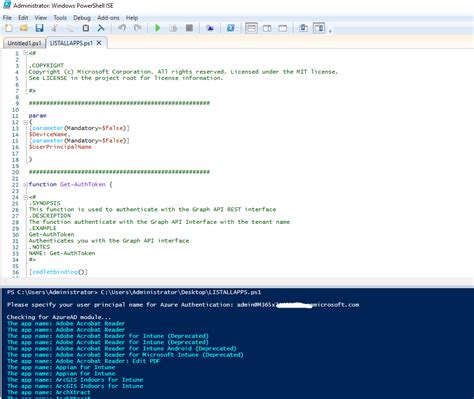Viewport: 474px width, 399px height.
Task: Collapse the param block at line 12
Action: pyautogui.click(x=25, y=122)
